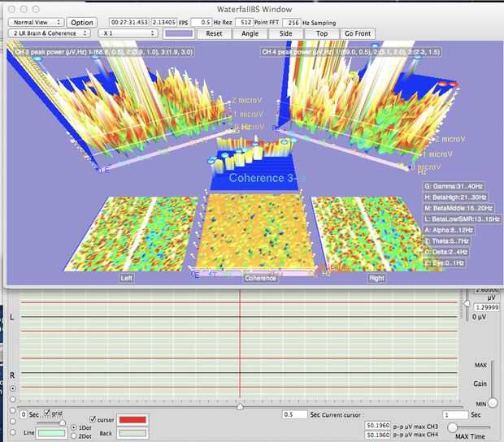This screenshot has width=504, height=442.
Task: Open the X 1 magnification dropdown
Action: [x=128, y=33]
